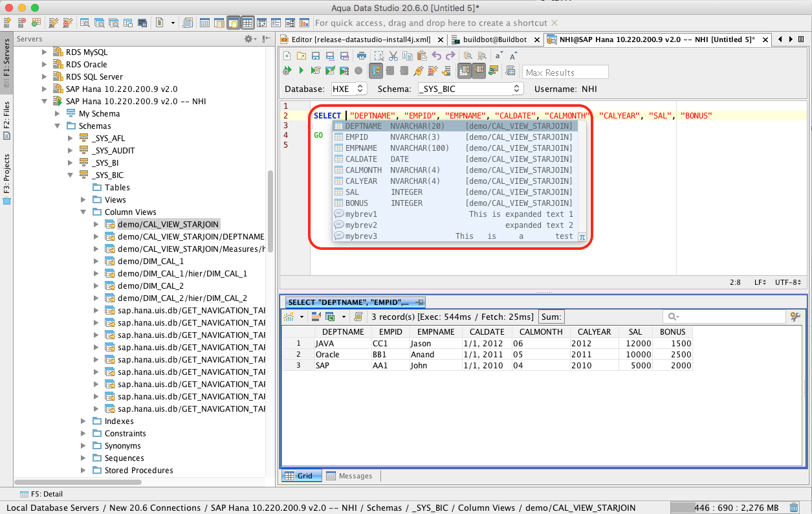Click the Max Results input field
812x514 pixels.
pyautogui.click(x=565, y=72)
